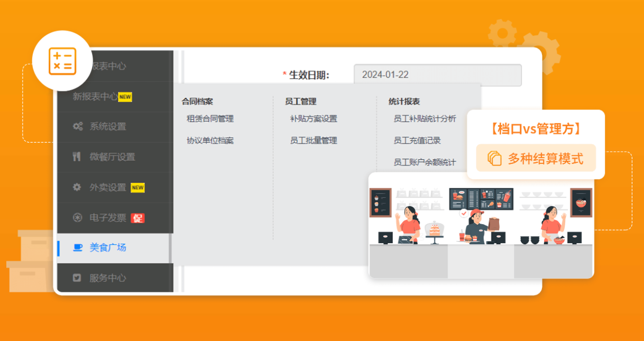View 员工补贴统计分析 report
The width and height of the screenshot is (644, 341).
point(425,119)
